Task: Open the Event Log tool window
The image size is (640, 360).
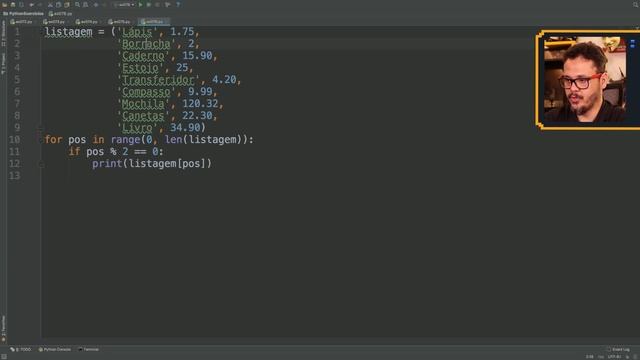Action: click(618, 349)
